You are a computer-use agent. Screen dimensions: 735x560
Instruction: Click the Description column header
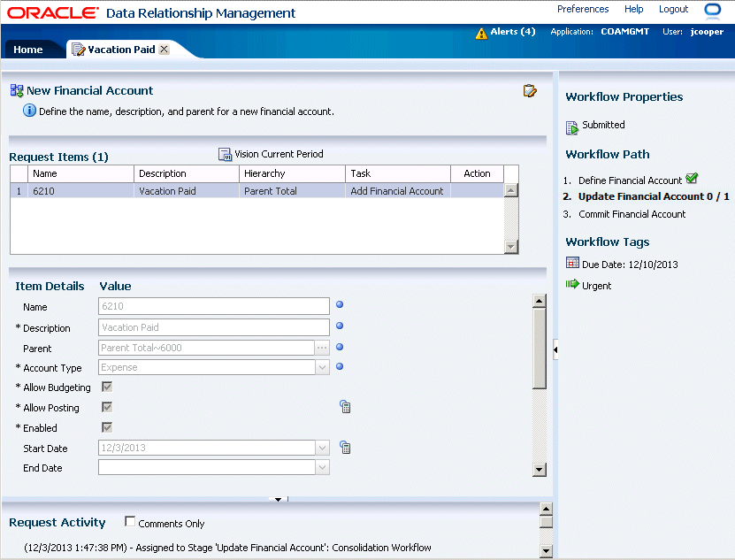pos(186,173)
